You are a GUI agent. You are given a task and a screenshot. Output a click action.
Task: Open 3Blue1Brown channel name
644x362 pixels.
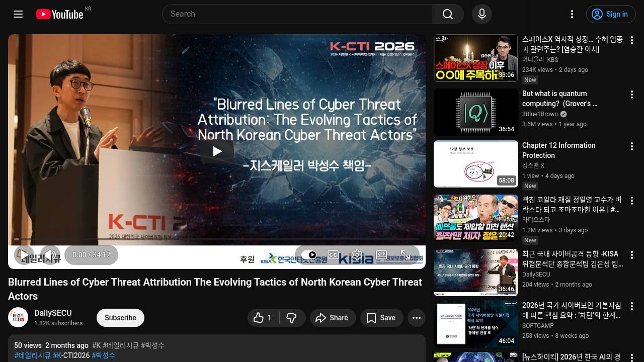[540, 114]
